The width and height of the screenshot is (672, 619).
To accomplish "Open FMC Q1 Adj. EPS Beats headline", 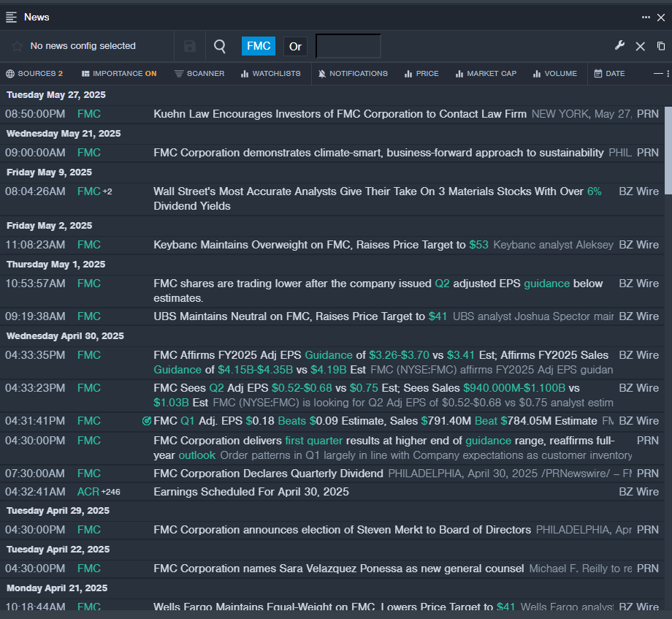I will [x=375, y=421].
